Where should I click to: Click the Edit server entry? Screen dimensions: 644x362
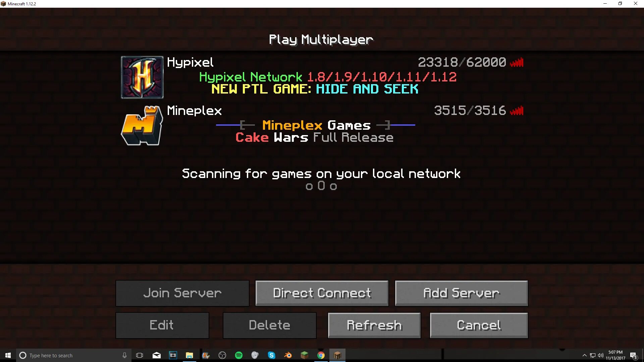click(x=161, y=325)
